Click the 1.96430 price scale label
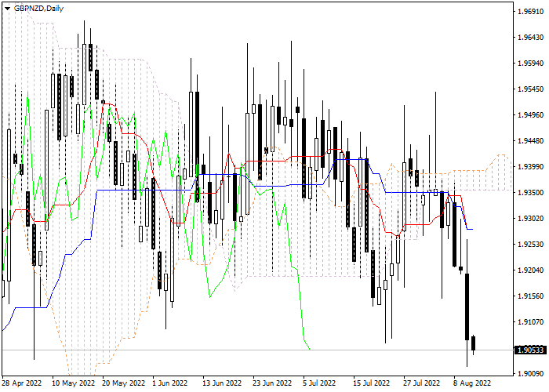 [531, 38]
